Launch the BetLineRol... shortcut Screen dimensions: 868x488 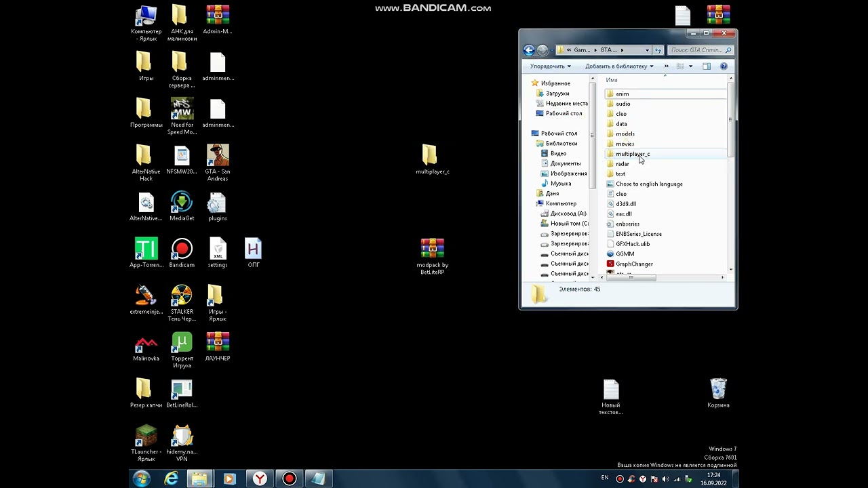pyautogui.click(x=182, y=394)
